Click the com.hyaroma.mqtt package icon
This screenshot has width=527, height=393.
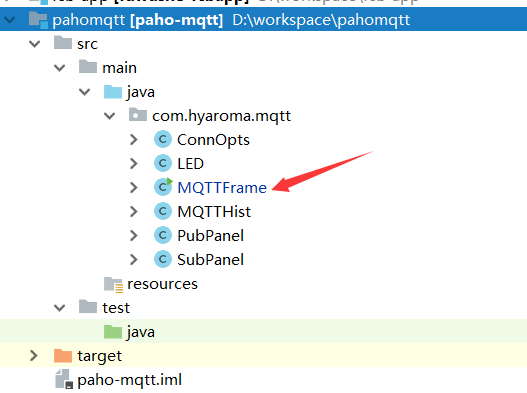click(x=138, y=115)
